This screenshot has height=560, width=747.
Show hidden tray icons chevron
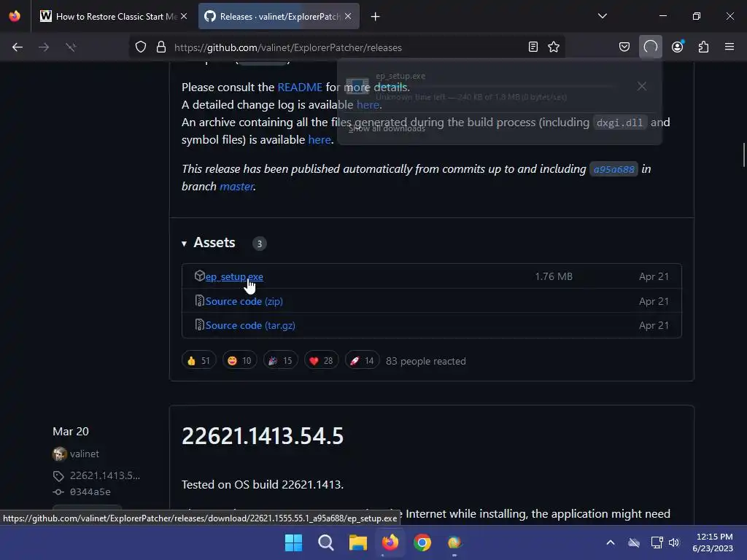click(x=611, y=542)
